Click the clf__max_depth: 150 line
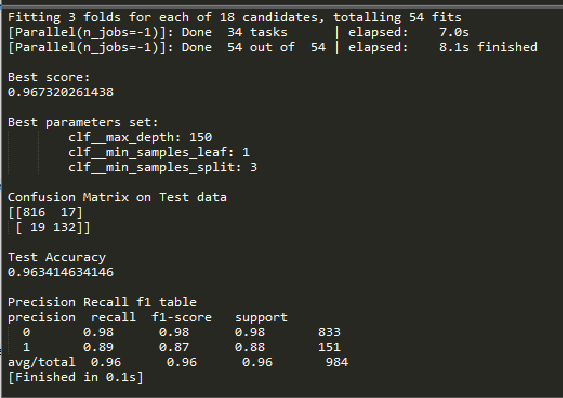 coord(140,137)
